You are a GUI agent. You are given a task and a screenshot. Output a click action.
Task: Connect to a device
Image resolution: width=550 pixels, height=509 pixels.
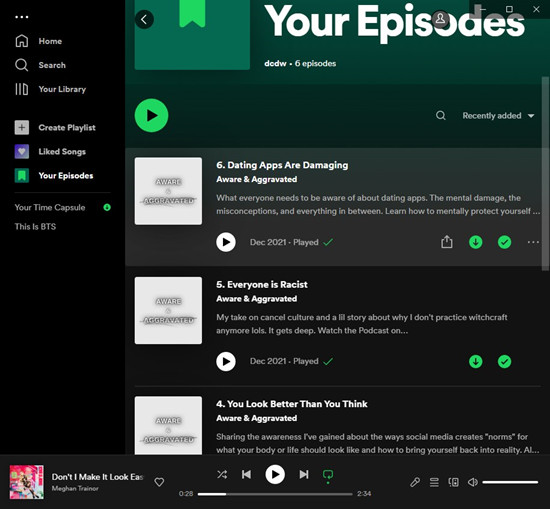coord(454,482)
